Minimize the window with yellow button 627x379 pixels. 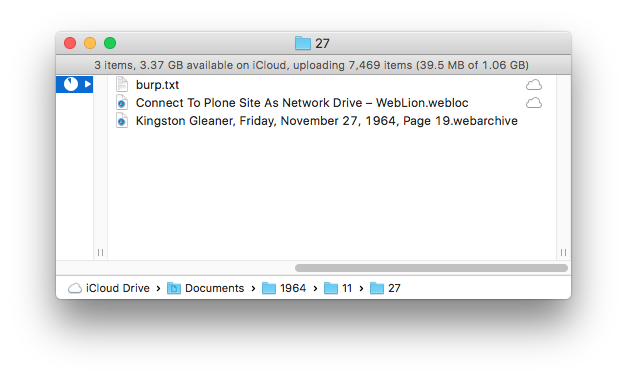tap(90, 43)
